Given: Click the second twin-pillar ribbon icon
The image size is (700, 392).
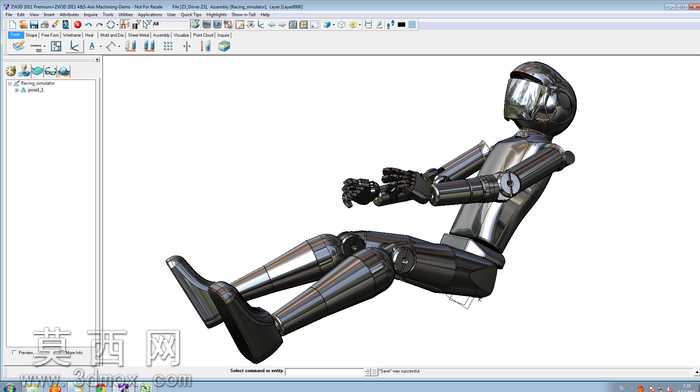Looking at the screenshot, I should [149, 46].
